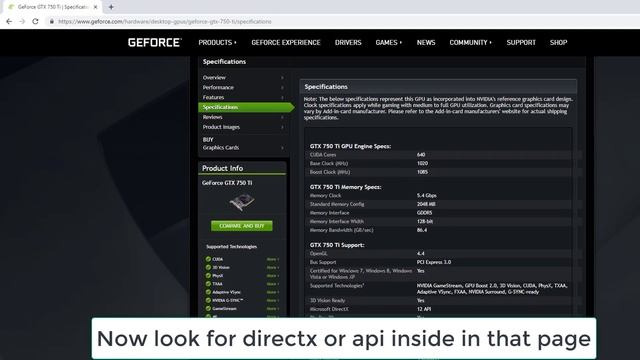Click the arrow beside Performance
Screen dimensions: 640x360
click(282, 87)
